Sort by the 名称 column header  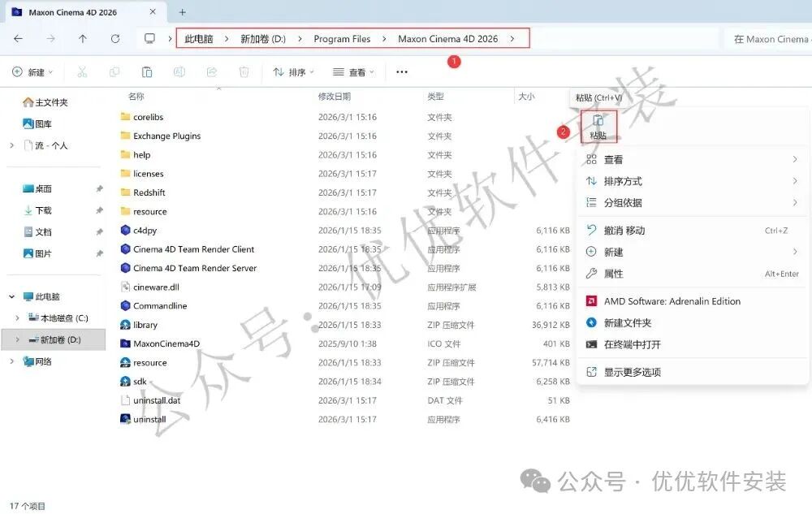(x=136, y=97)
